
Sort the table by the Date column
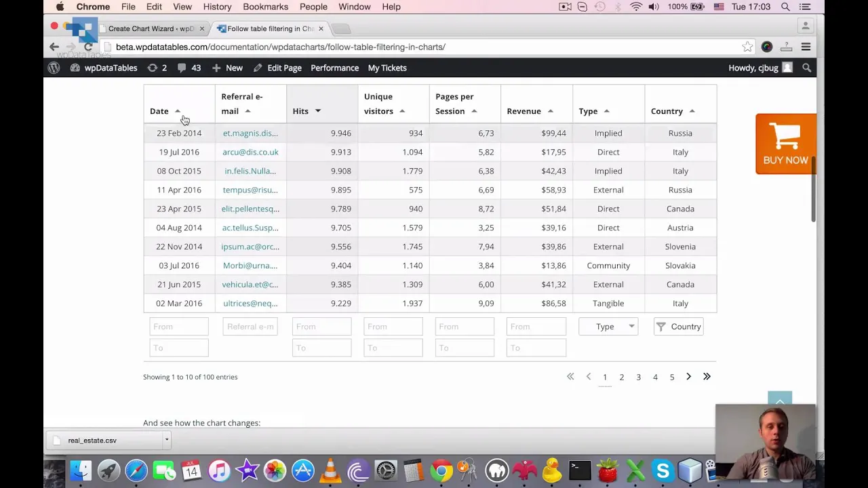(179, 104)
